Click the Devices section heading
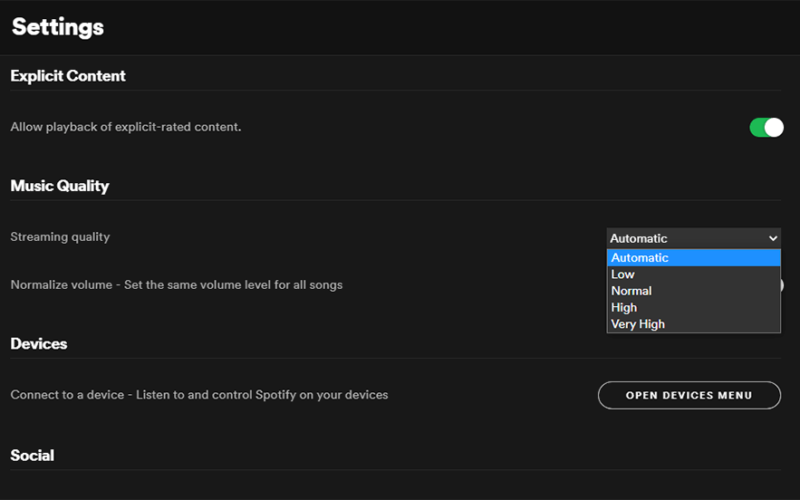The image size is (800, 500). coord(39,343)
